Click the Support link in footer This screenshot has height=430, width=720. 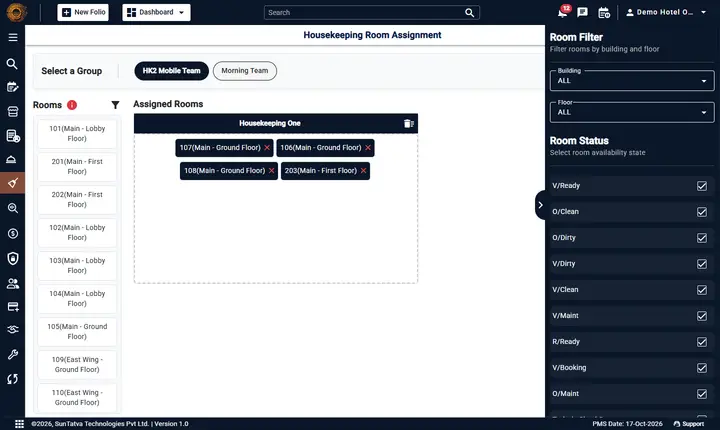(689, 424)
